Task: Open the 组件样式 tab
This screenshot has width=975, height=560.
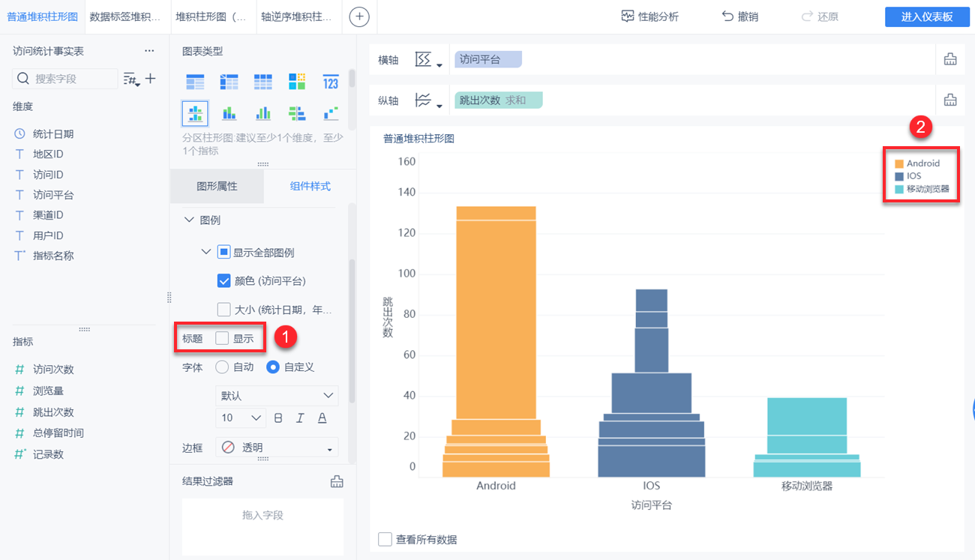Action: coord(310,186)
